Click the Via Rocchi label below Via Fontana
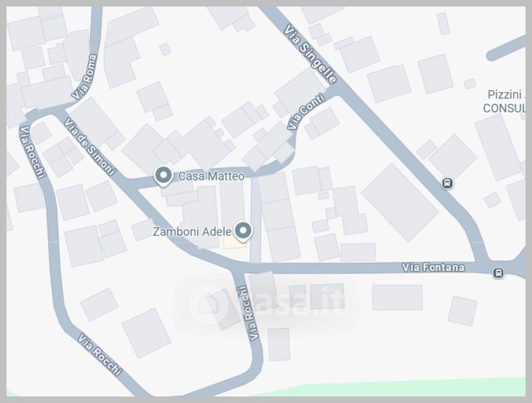Viewport: 532px width, 403px height. tap(249, 313)
